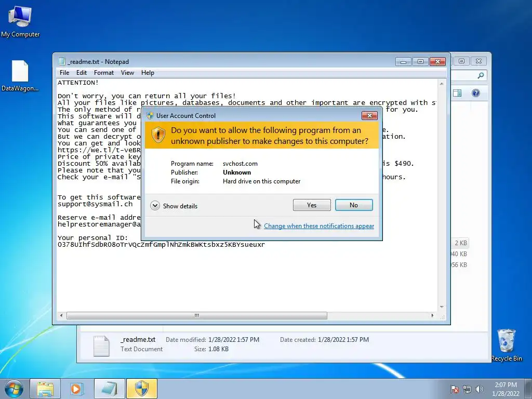Click svchost.com program name text

[240, 164]
